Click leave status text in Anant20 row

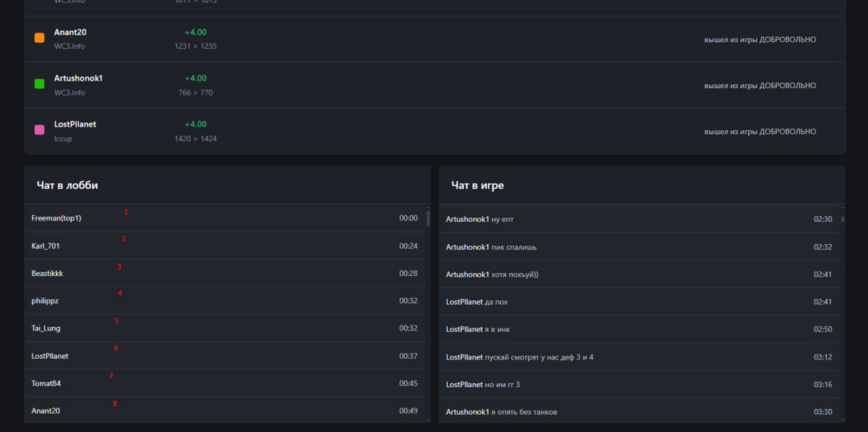pyautogui.click(x=760, y=40)
